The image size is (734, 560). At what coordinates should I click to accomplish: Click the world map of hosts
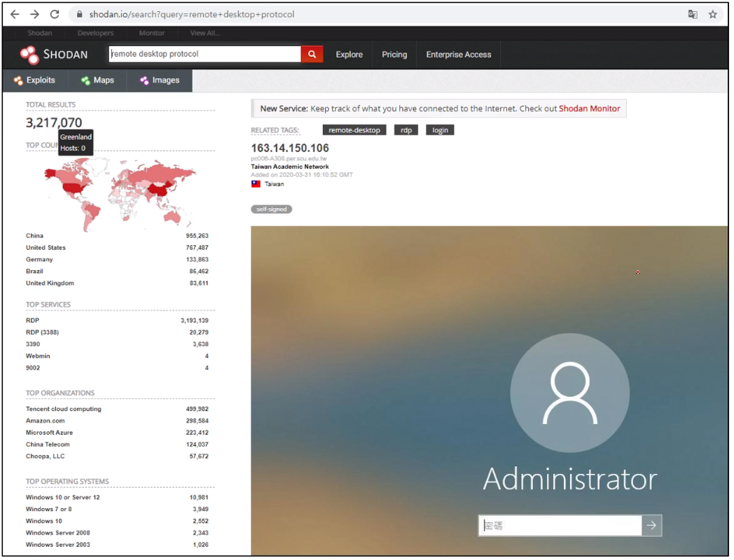point(120,195)
